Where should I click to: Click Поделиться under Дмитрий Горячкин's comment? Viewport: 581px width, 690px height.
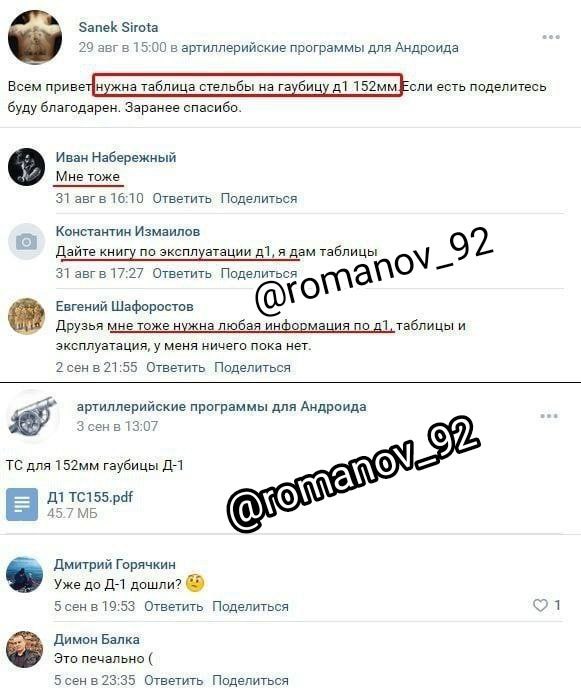[x=250, y=606]
